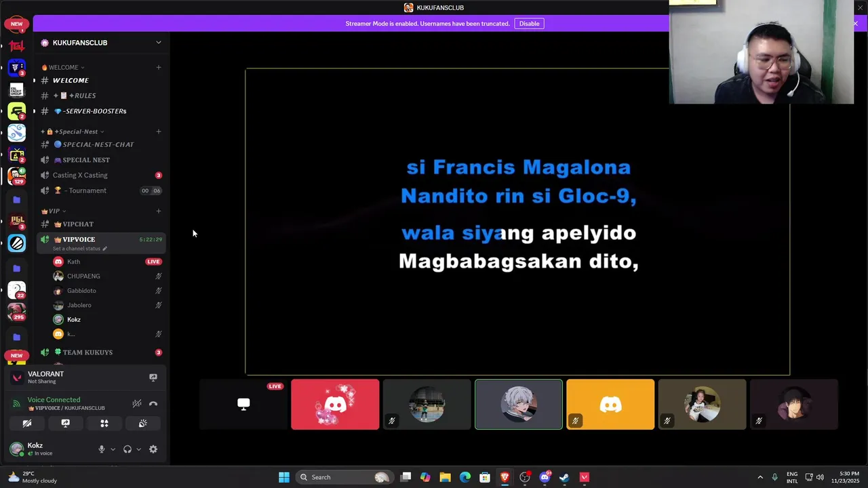868x488 pixels.
Task: Show hidden system tray icons
Action: point(760,477)
